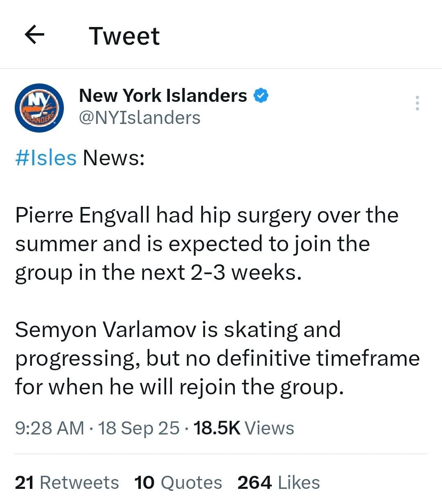Click the @NYIslanders handle
This screenshot has width=442, height=504.
pos(140,118)
